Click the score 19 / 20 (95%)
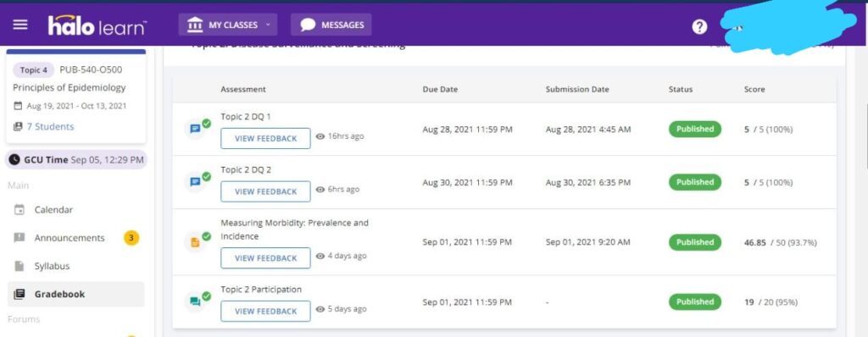Viewport: 868px width, 337px height. [x=772, y=302]
